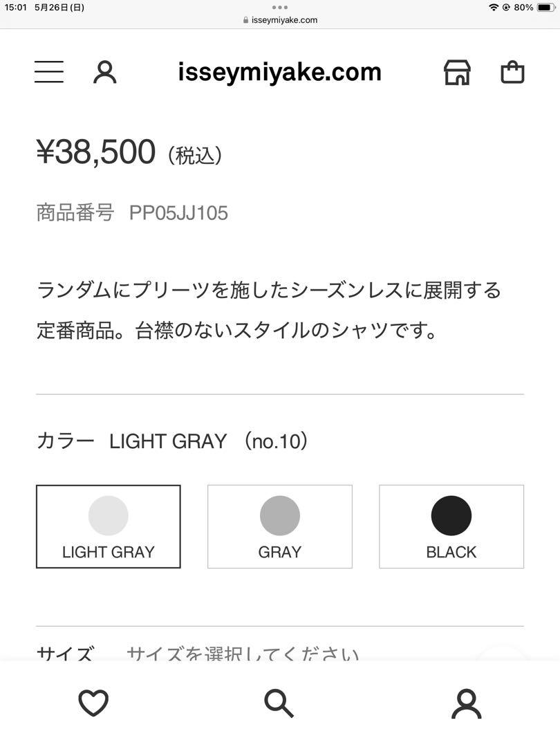Screen dimensions: 560x747
Task: Open the store locator icon
Action: click(457, 73)
